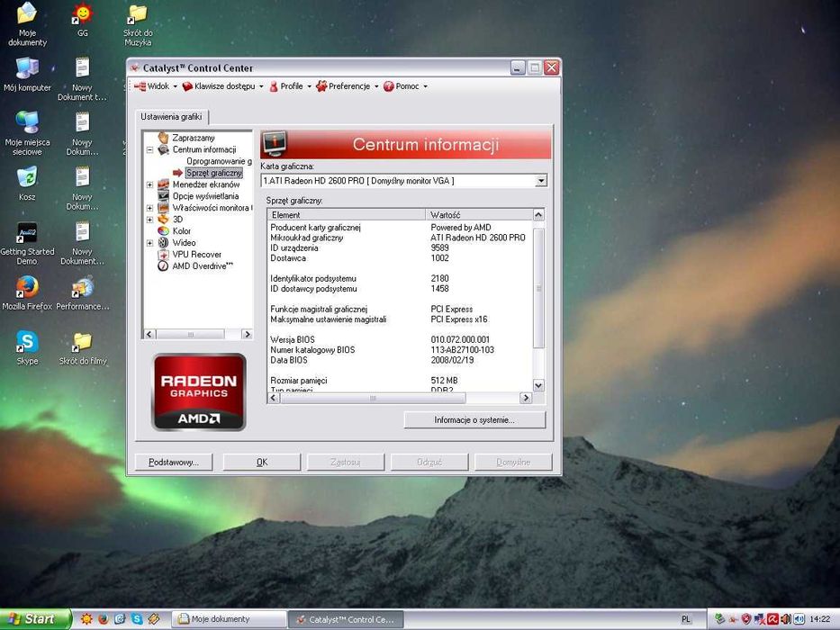840x630 pixels.
Task: Click Wersja BIOS row
Action: click(x=400, y=339)
